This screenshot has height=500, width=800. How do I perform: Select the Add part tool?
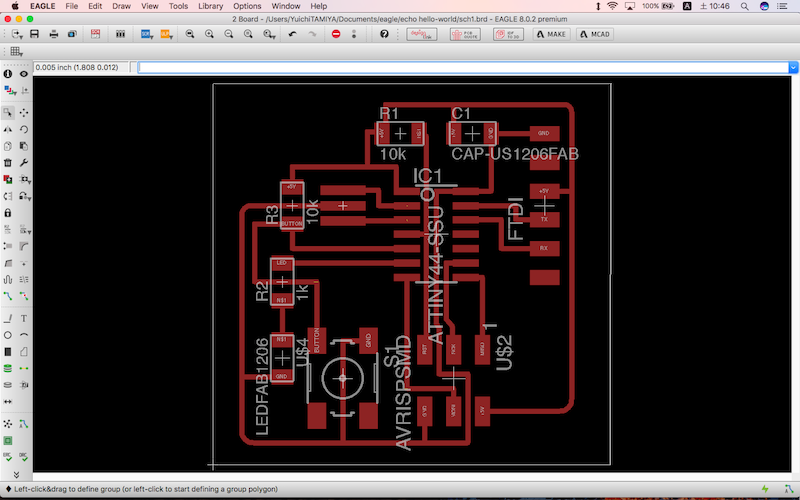coord(8,179)
